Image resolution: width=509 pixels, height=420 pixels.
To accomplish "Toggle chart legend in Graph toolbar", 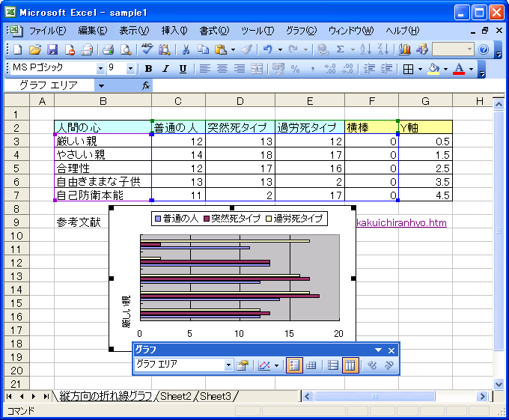I will tap(294, 365).
